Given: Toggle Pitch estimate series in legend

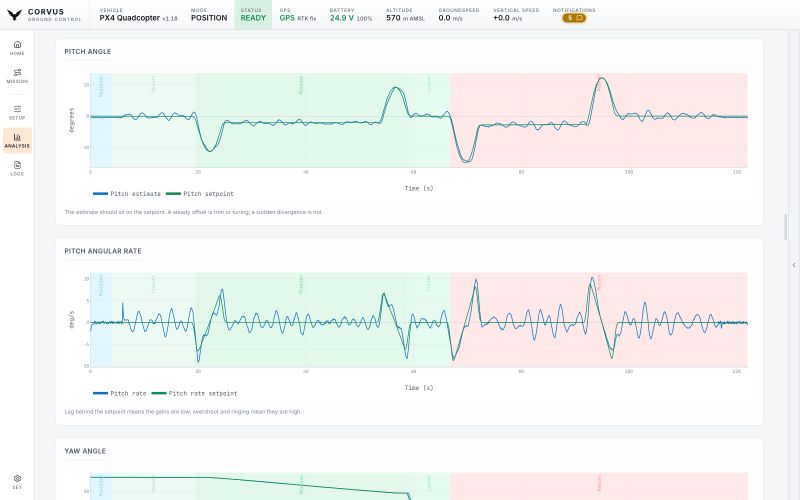Looking at the screenshot, I should coord(127,194).
